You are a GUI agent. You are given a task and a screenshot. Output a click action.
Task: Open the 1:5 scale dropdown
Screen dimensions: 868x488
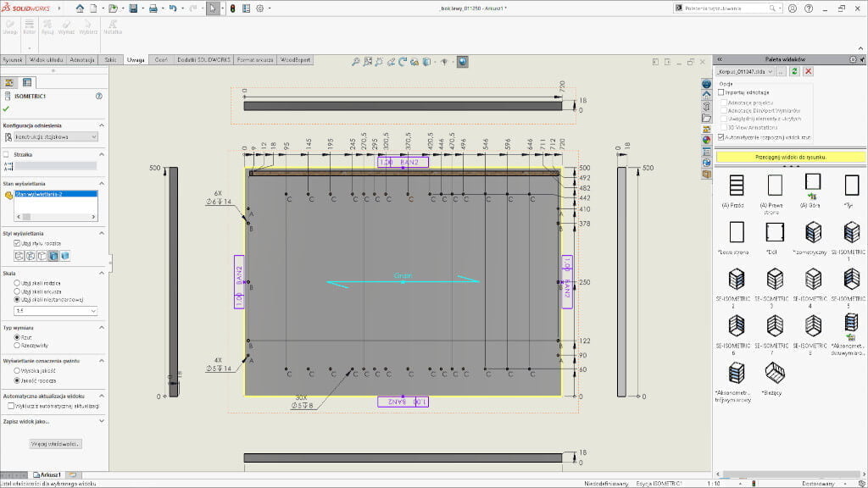[x=55, y=311]
